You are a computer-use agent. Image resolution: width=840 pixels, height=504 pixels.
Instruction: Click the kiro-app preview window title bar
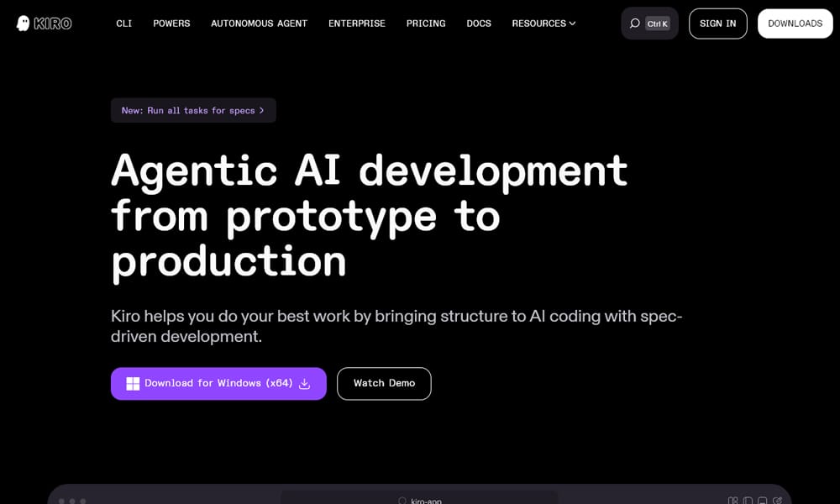(419, 499)
